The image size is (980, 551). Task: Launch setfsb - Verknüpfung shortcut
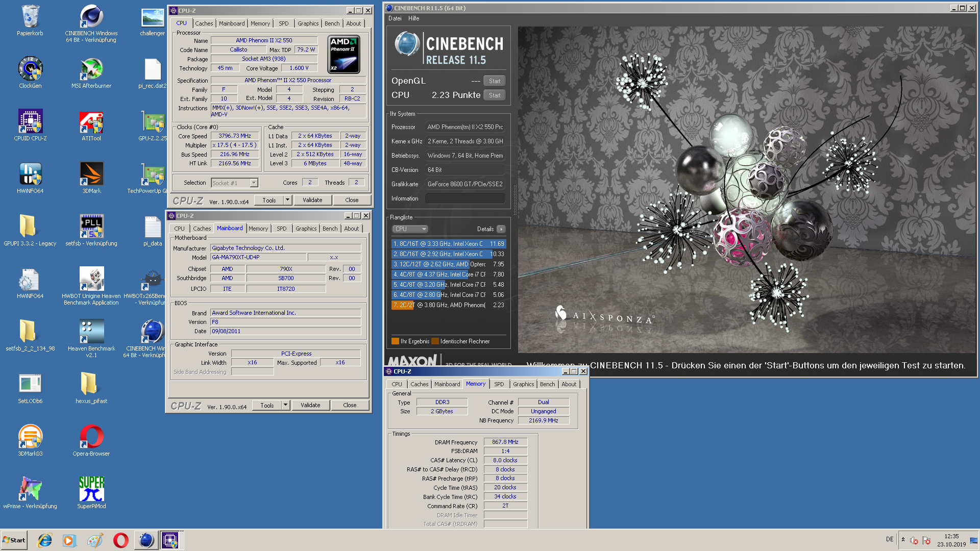click(91, 230)
